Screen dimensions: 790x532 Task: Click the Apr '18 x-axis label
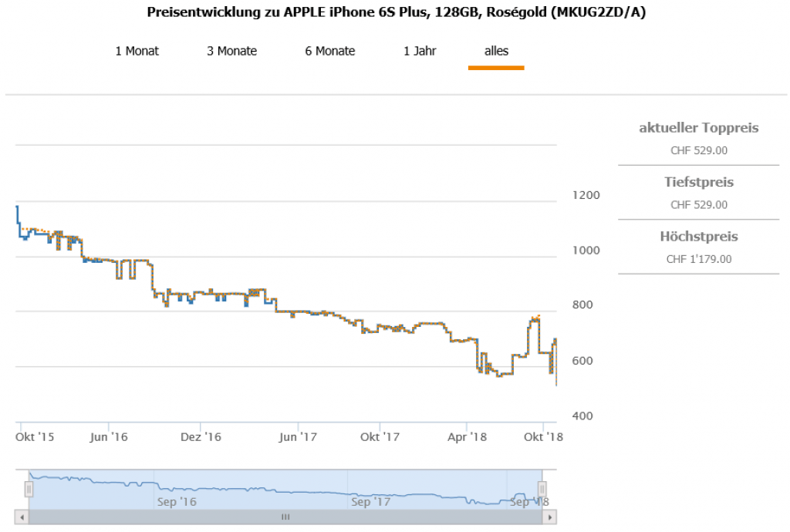click(x=468, y=437)
